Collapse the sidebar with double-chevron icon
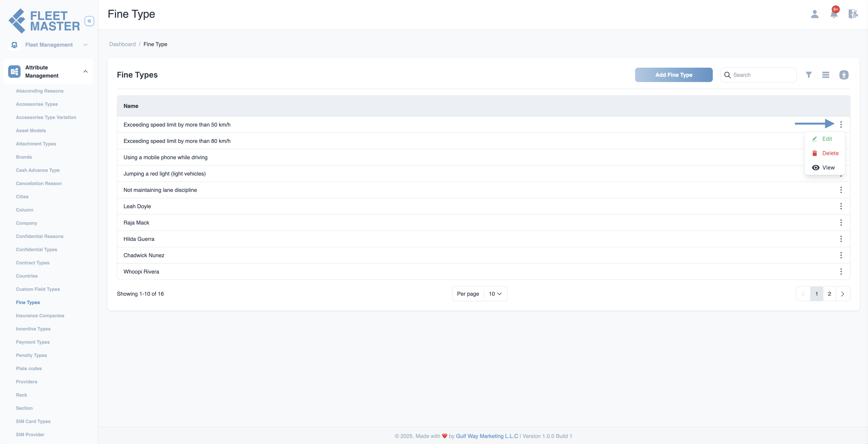 tap(89, 21)
